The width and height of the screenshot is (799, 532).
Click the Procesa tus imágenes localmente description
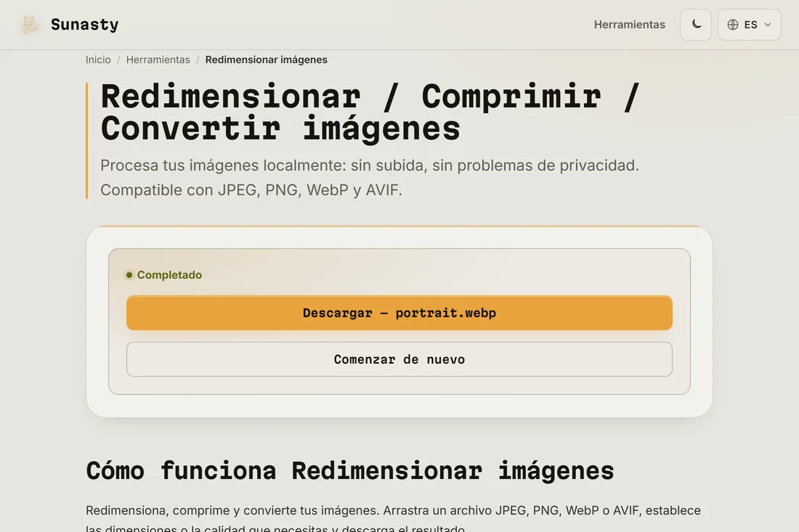pos(370,178)
